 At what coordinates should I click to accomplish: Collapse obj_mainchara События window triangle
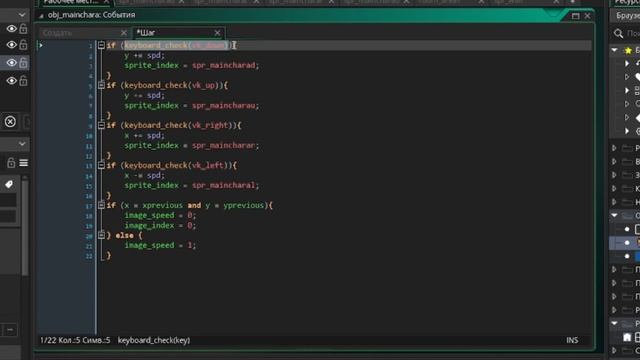(x=41, y=16)
